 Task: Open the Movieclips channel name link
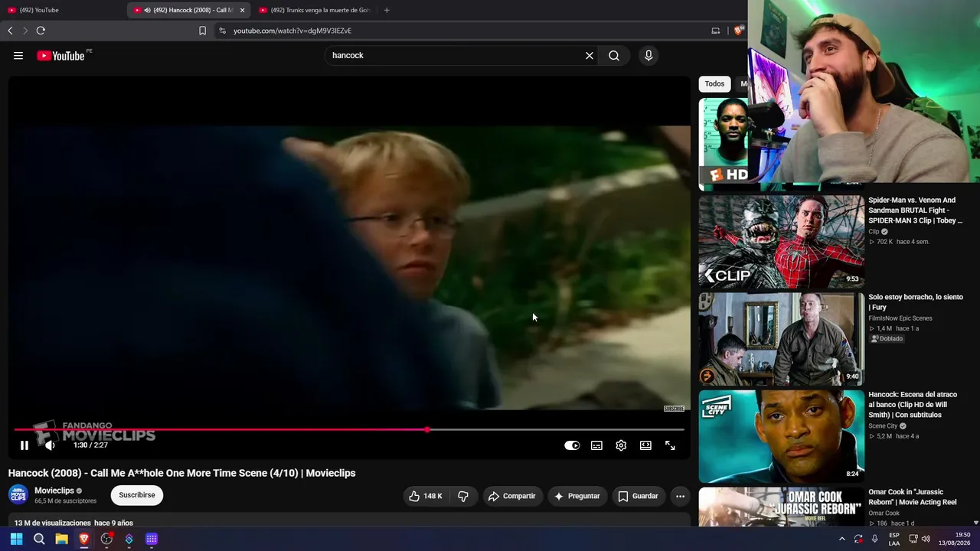click(x=54, y=491)
